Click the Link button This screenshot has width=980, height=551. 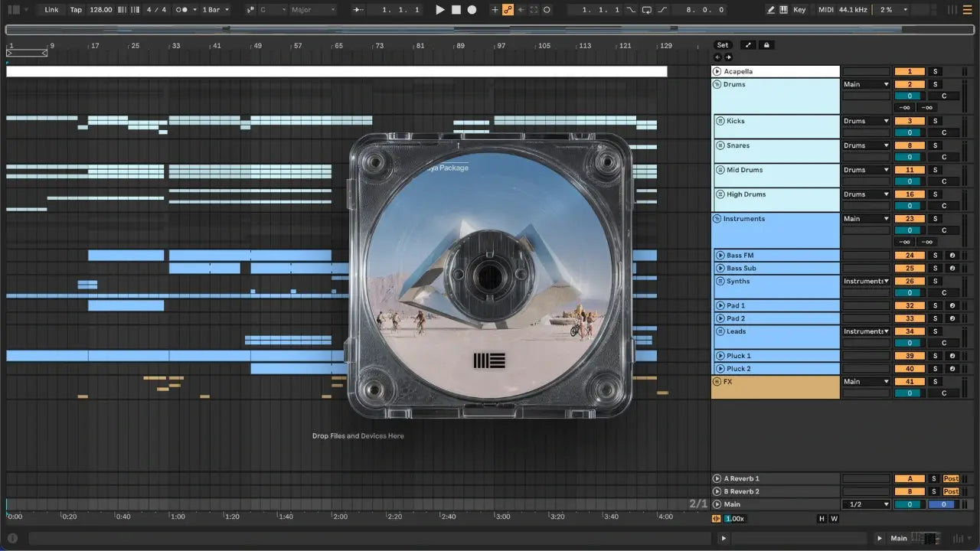click(51, 10)
